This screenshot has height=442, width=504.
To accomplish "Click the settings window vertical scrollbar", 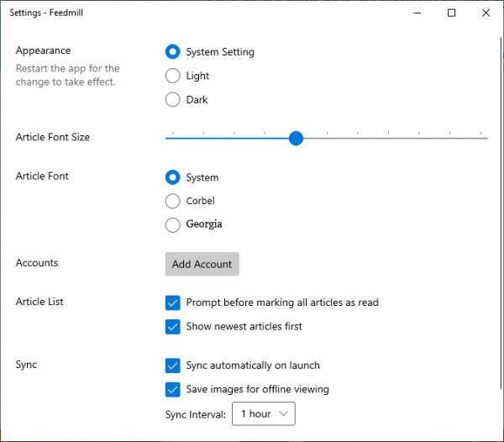I will pos(501,212).
